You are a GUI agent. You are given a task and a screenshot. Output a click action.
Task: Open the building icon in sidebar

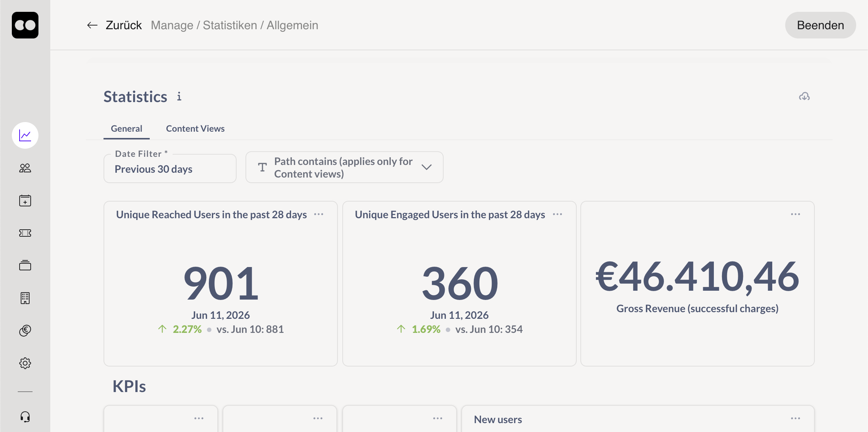[x=25, y=298]
